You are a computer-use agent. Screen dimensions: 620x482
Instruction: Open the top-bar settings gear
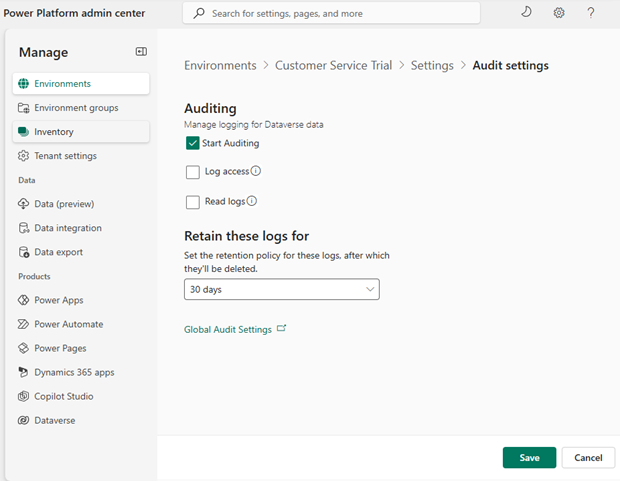(559, 13)
